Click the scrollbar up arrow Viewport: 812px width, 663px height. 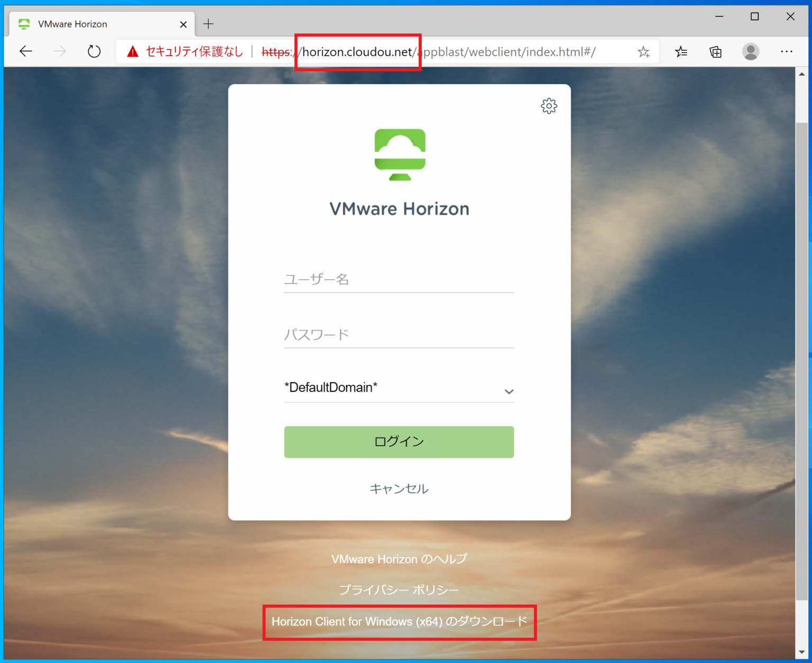click(802, 74)
